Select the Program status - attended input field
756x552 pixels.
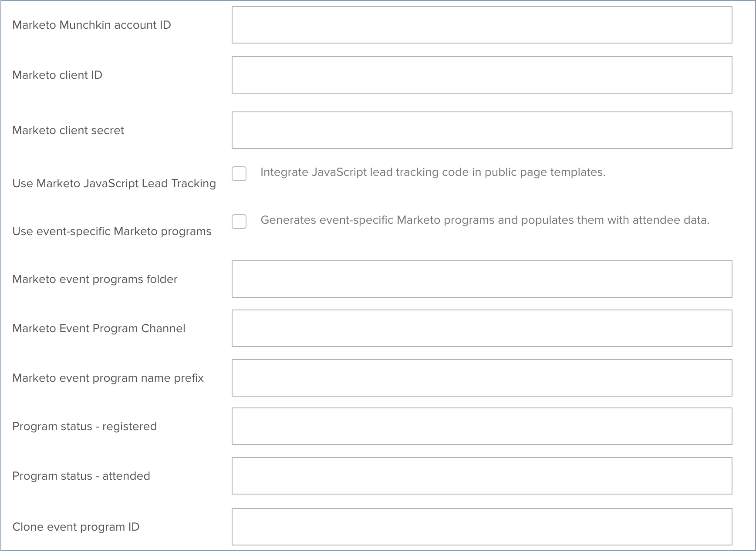[482, 476]
